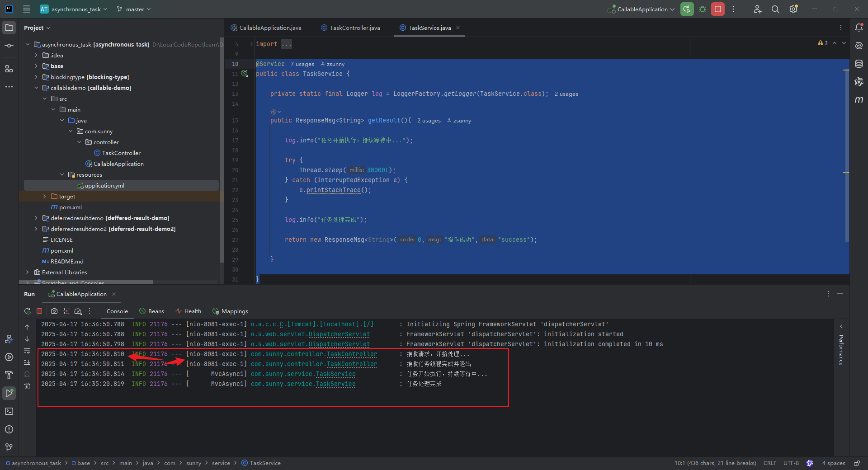Open the AI assistant spiral icon
The width and height of the screenshot is (868, 470).
[859, 46]
